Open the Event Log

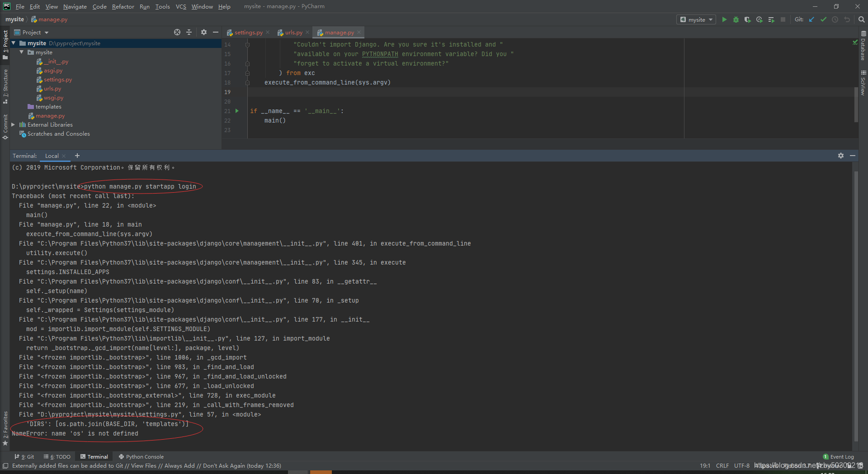coord(841,456)
